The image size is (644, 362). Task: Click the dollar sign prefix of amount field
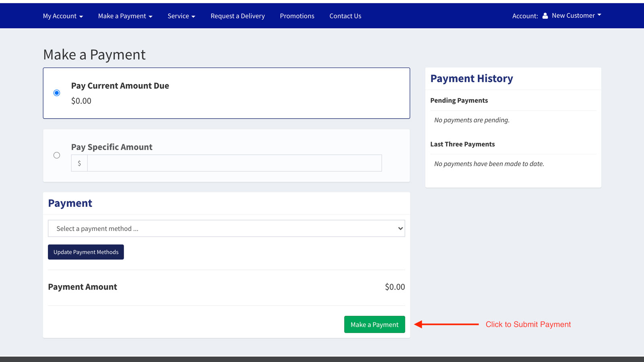point(79,163)
